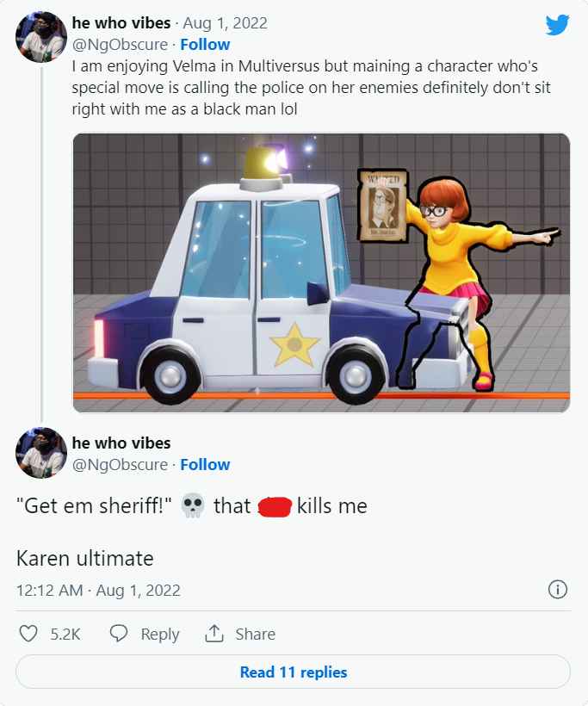
Task: Click the Reply text label
Action: pos(160,634)
